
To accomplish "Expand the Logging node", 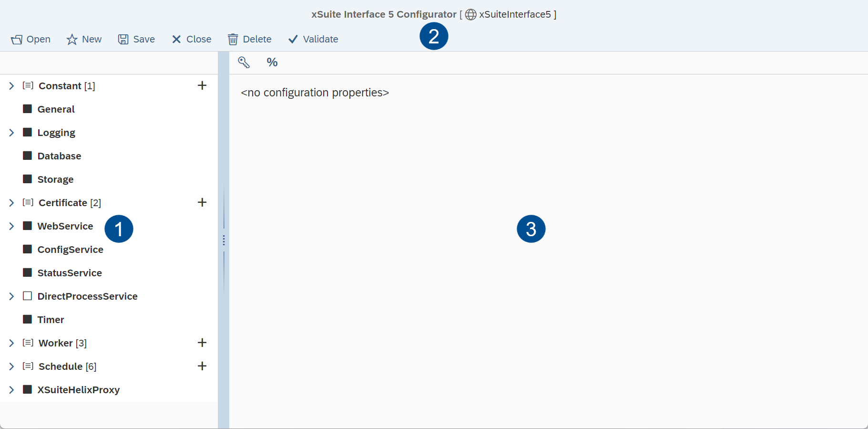I will [11, 133].
